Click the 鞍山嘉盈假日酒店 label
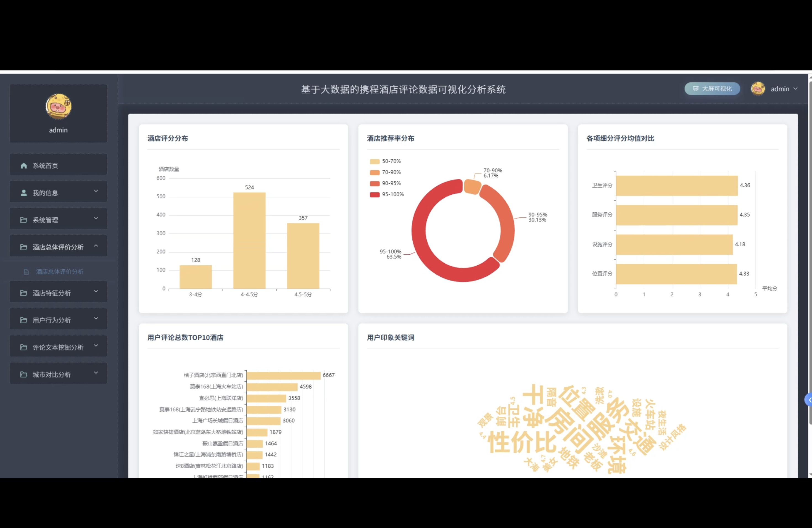 [x=222, y=443]
